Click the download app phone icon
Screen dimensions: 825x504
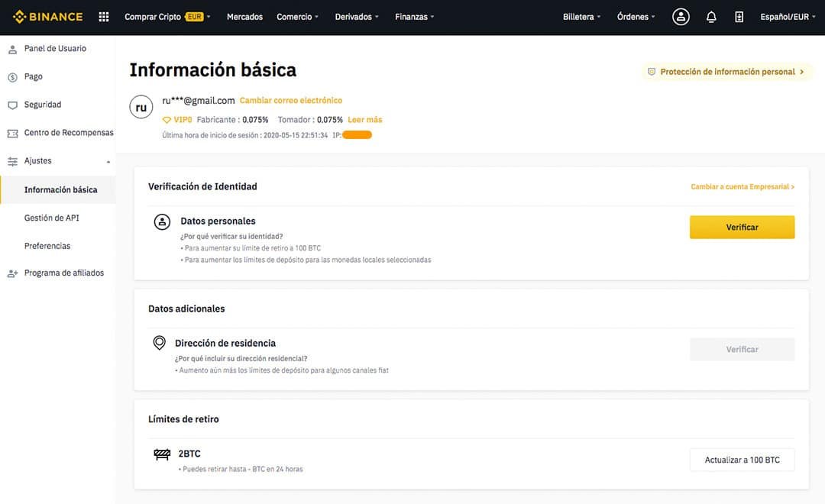click(x=739, y=17)
